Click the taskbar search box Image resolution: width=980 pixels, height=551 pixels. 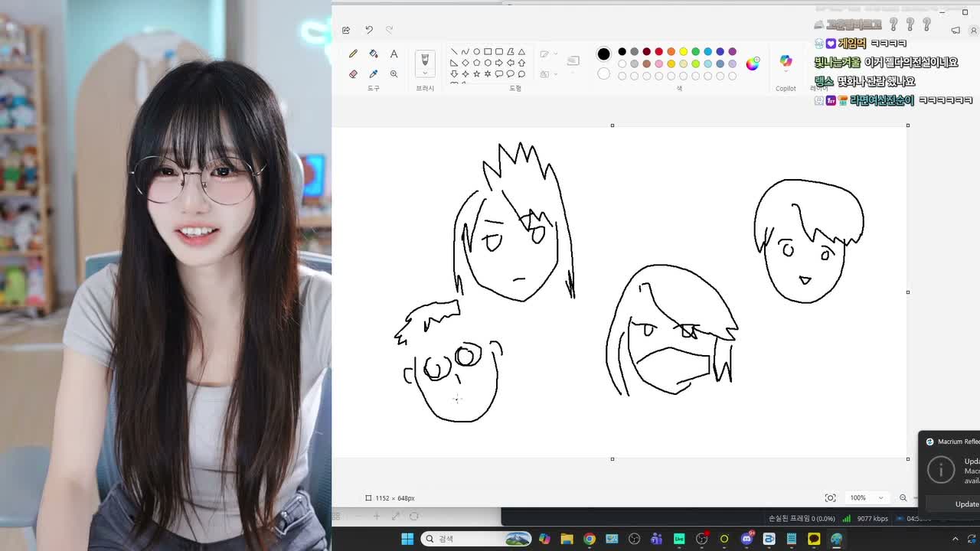pos(476,539)
